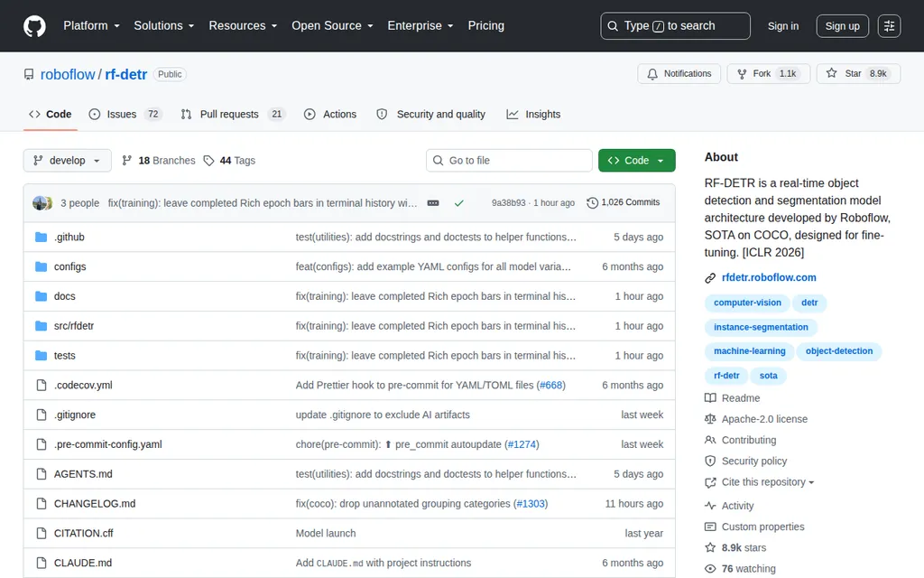Click the .codecov.yml file icon
This screenshot has height=578, width=924.
pos(42,385)
